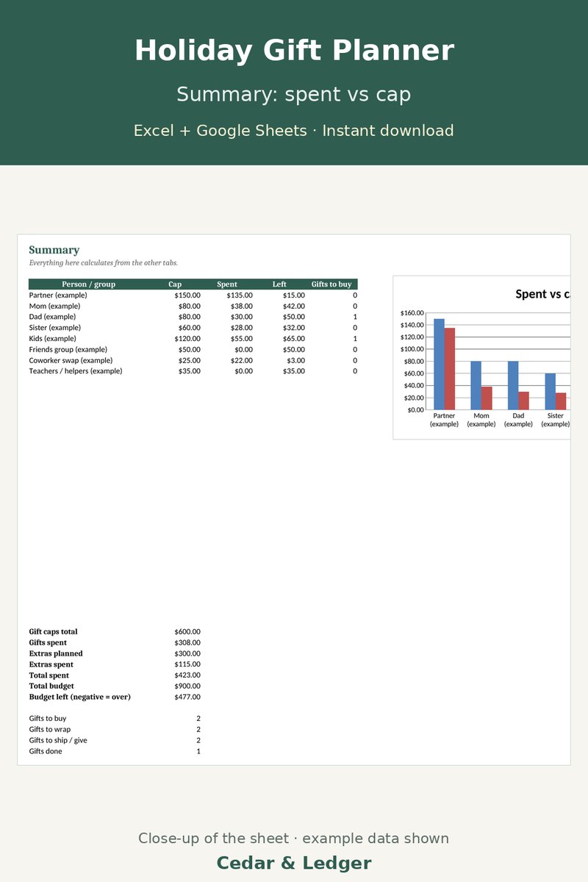Select the "Gifts to ship / give" label

pos(58,740)
